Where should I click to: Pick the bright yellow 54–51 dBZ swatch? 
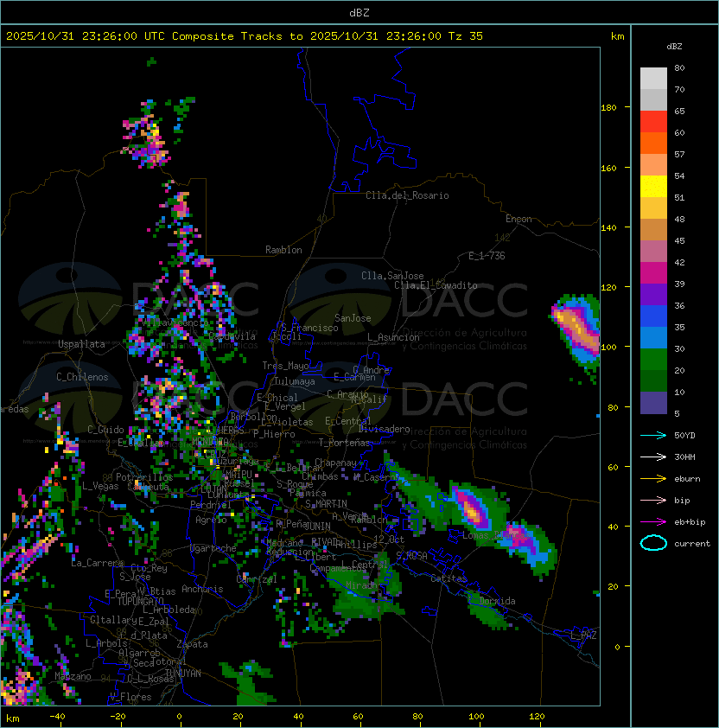[653, 186]
